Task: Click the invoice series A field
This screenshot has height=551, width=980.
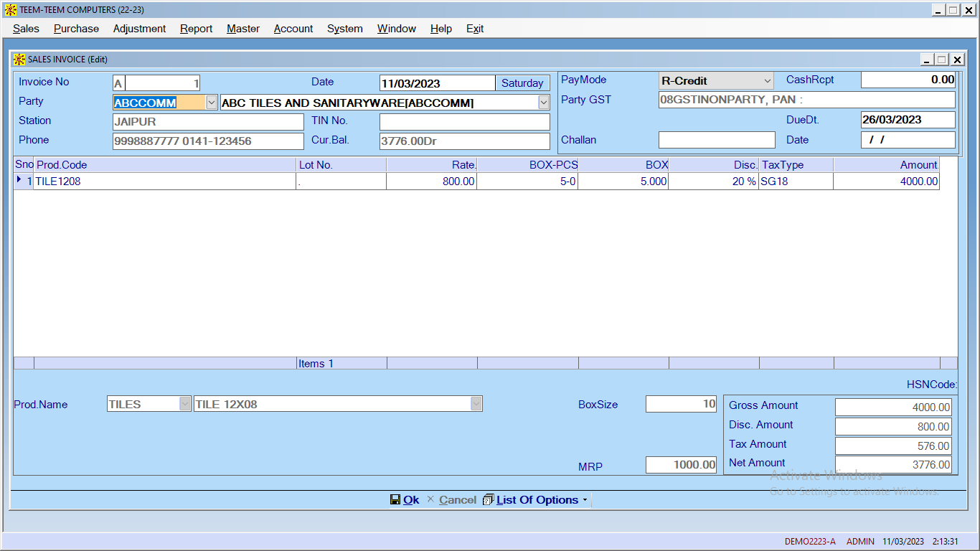Action: click(x=118, y=83)
